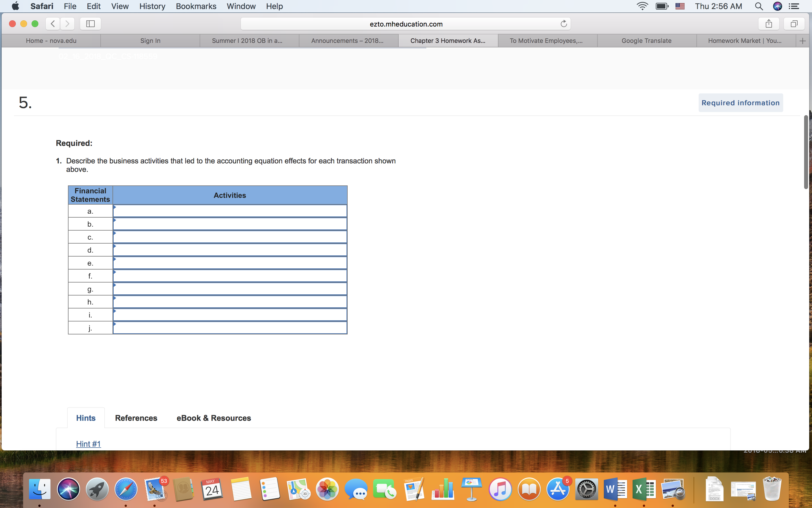Open Microsoft Word from the Dock

615,489
